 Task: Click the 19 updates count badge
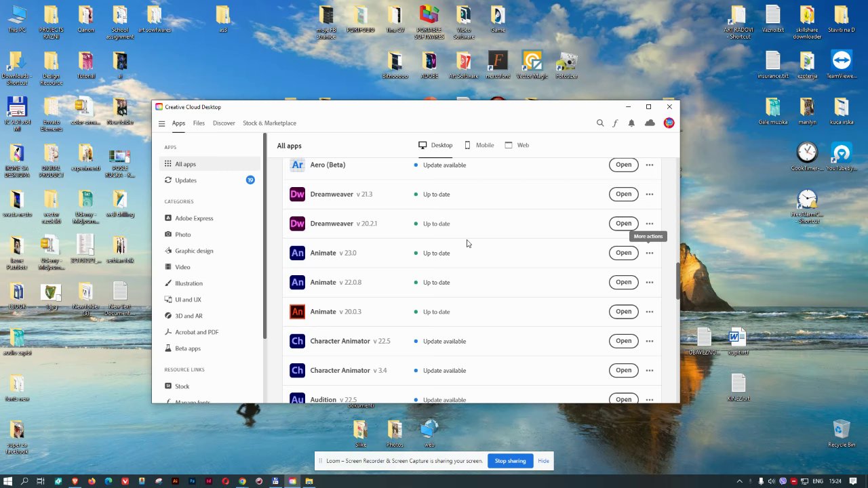point(250,180)
